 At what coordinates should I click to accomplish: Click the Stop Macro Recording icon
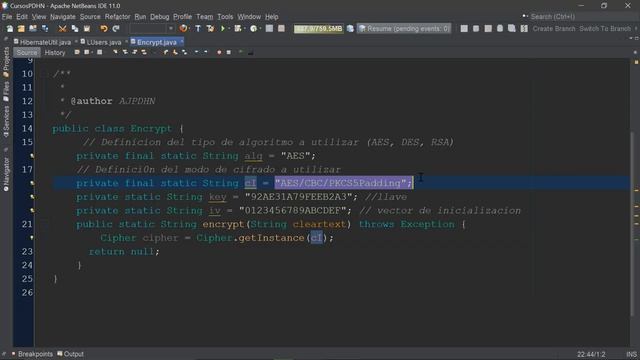pyautogui.click(x=229, y=52)
